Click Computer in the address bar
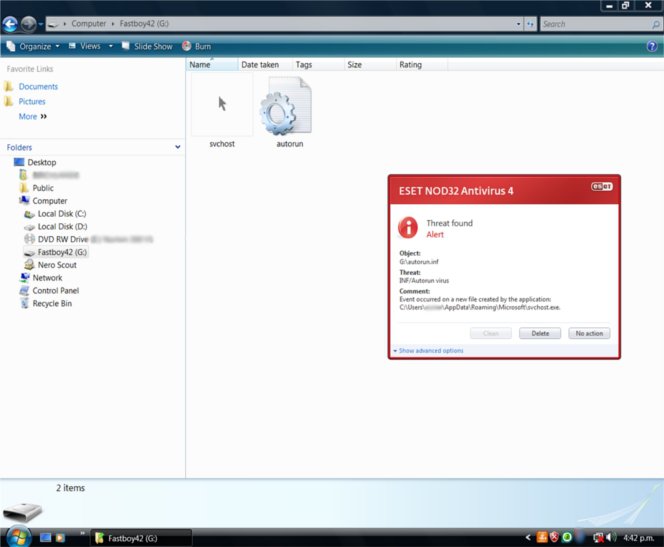The image size is (664, 547). pyautogui.click(x=89, y=24)
